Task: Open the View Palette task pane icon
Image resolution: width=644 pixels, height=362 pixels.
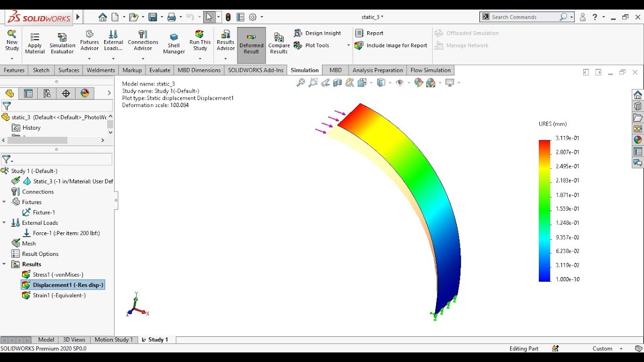Action: pos(637,129)
